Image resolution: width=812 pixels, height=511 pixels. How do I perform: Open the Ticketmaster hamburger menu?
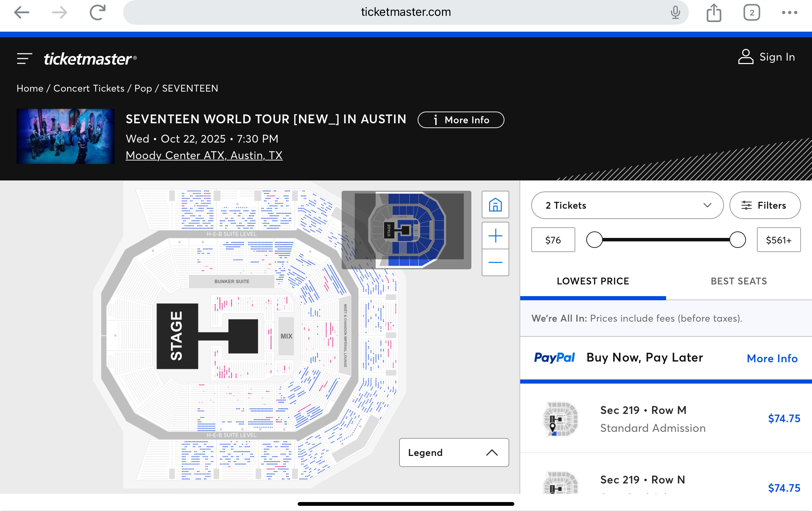click(24, 59)
